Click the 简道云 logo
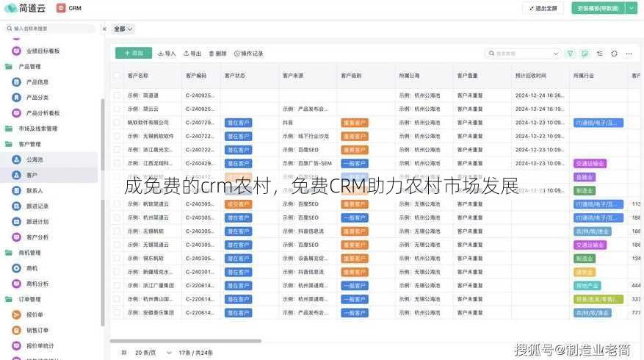This screenshot has width=644, height=360. (25, 8)
